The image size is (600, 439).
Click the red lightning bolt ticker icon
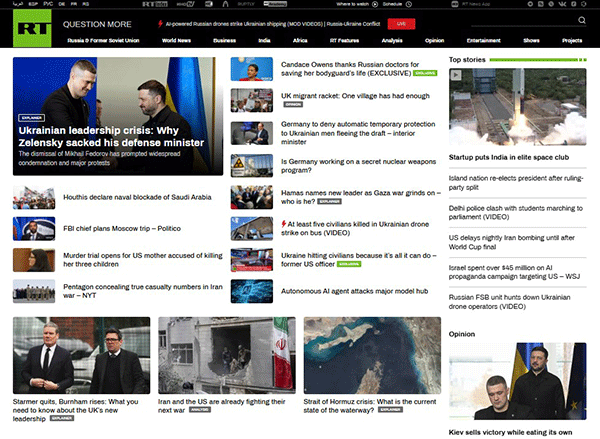160,24
